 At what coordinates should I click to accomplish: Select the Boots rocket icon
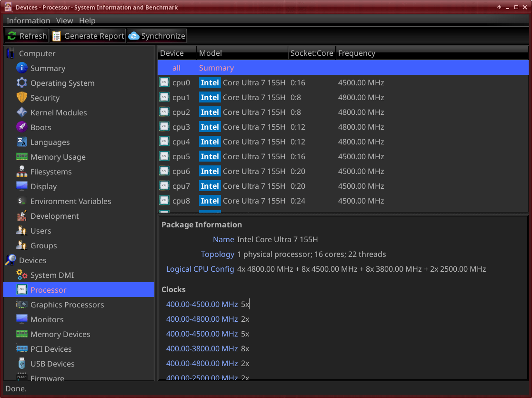coord(22,127)
